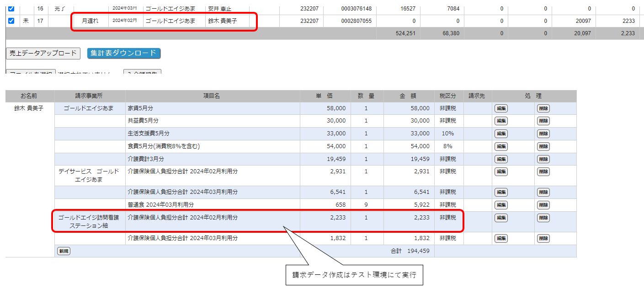This screenshot has width=644, height=289.
Task: Click the 売上データアップロード button
Action: coord(43,53)
